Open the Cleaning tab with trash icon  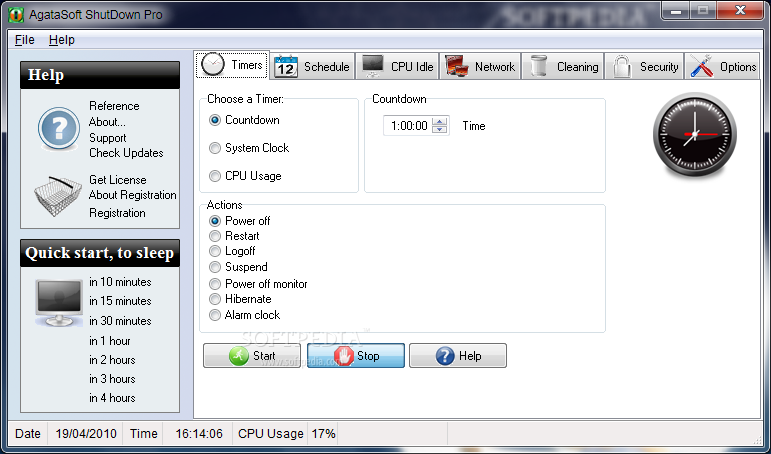563,66
